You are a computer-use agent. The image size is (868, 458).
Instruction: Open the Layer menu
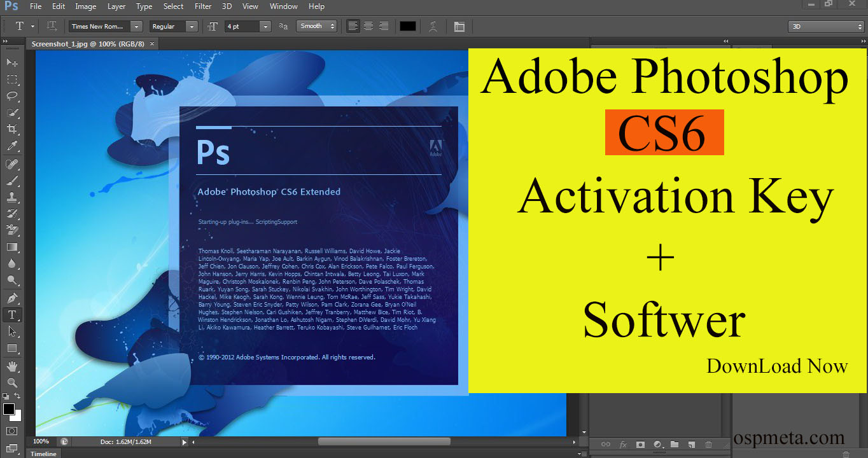click(x=116, y=6)
